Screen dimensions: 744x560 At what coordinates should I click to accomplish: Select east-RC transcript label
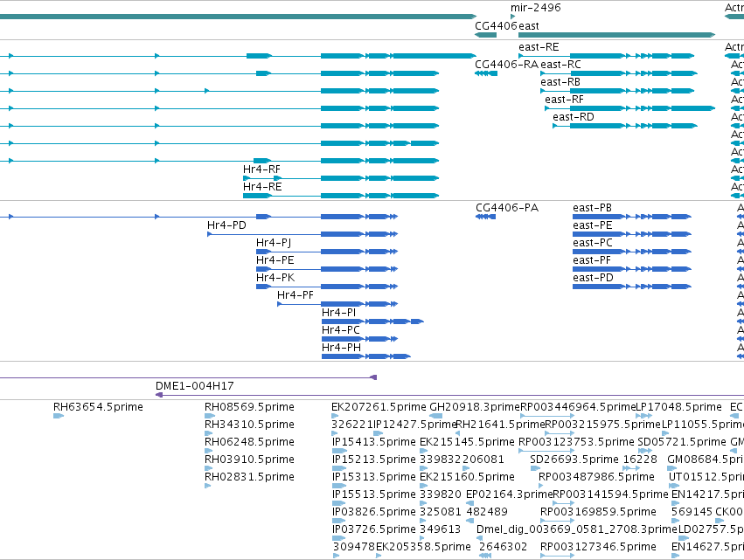pos(560,65)
